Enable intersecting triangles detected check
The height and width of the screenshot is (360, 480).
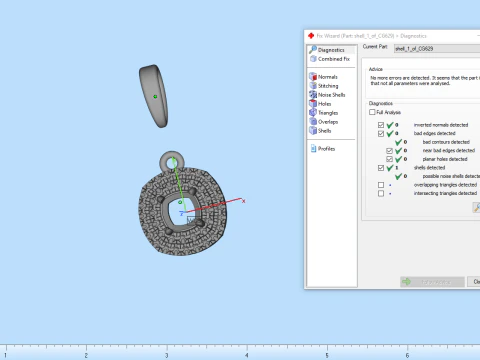click(x=381, y=194)
